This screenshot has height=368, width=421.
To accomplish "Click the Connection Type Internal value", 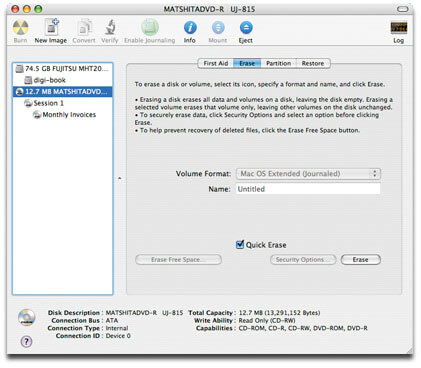I will (x=117, y=328).
